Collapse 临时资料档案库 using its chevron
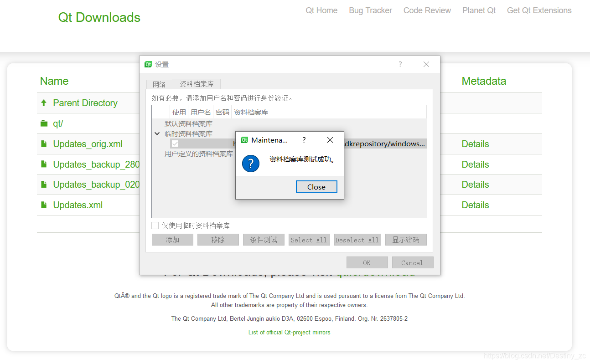Screen dimensions: 590x364 pos(157,133)
